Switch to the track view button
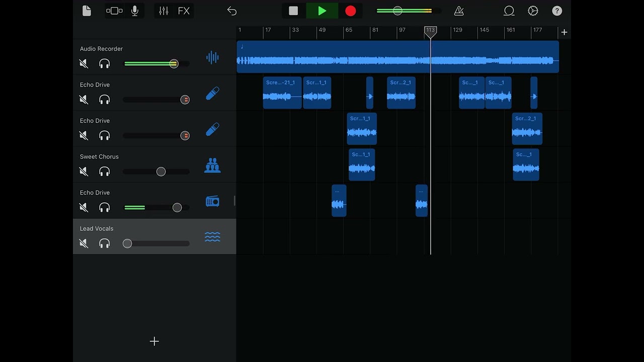Image resolution: width=644 pixels, height=362 pixels. (x=114, y=11)
